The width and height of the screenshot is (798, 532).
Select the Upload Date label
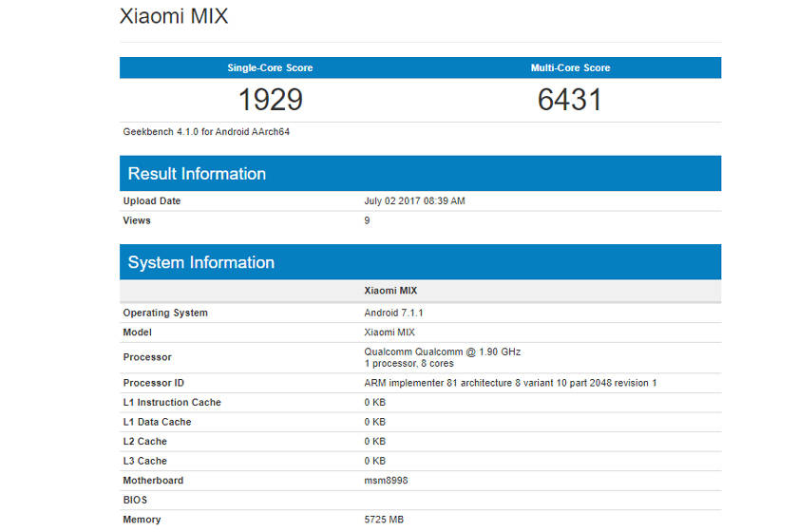152,201
